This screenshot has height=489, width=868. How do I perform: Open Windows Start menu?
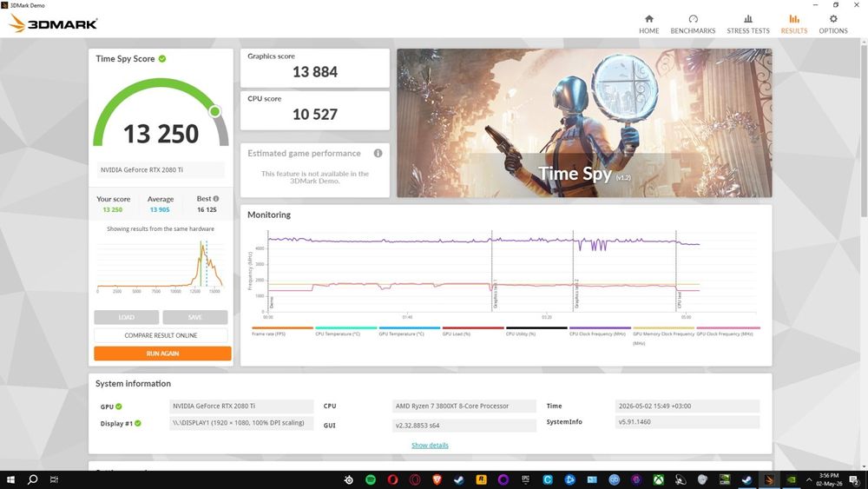pyautogui.click(x=10, y=479)
